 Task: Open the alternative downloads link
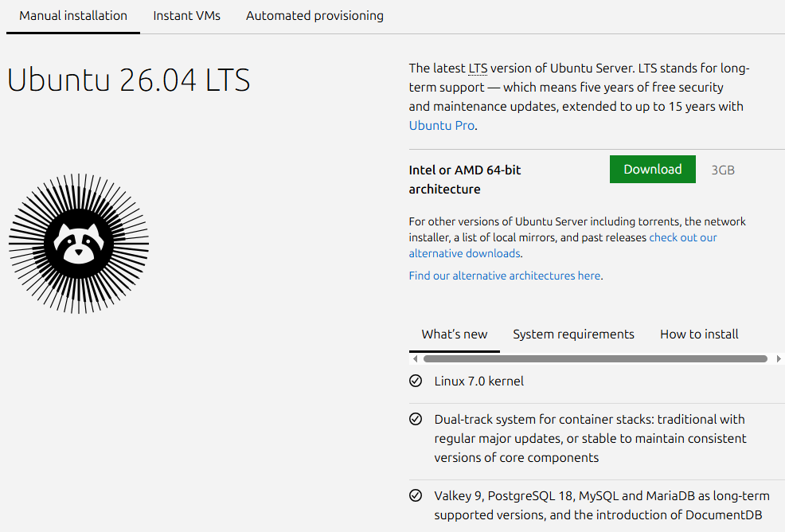563,245
